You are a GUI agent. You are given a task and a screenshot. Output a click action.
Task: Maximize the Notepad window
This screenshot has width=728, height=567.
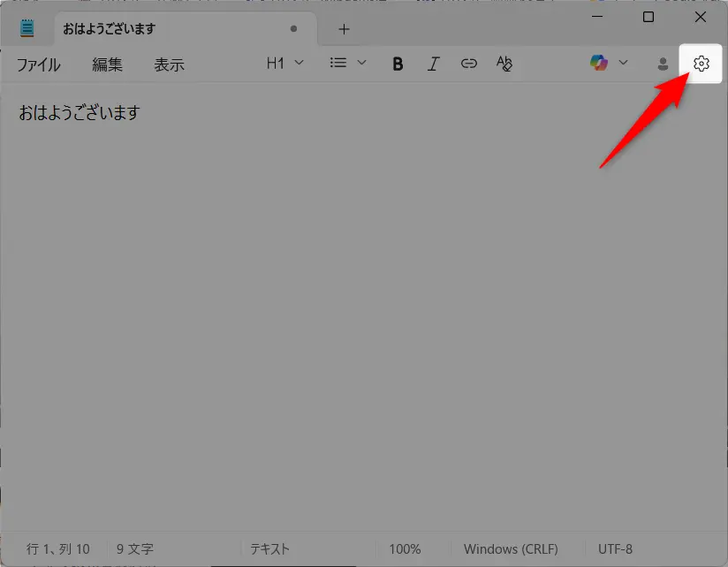click(648, 17)
